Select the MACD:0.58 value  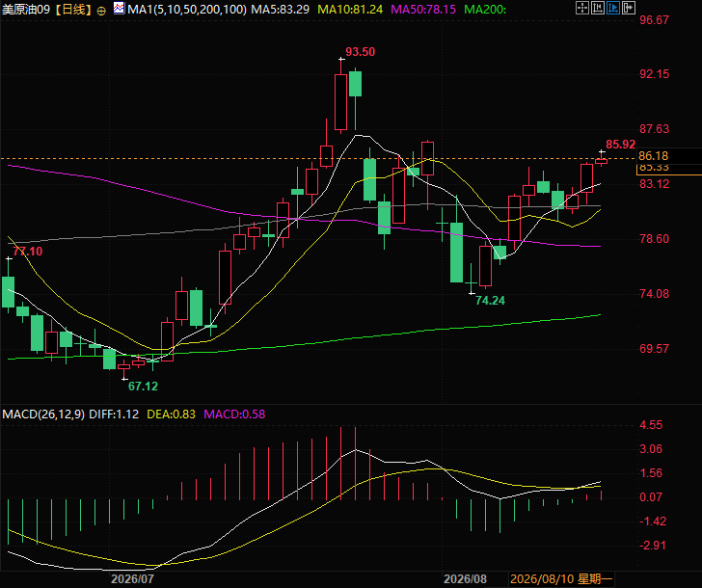pos(234,414)
